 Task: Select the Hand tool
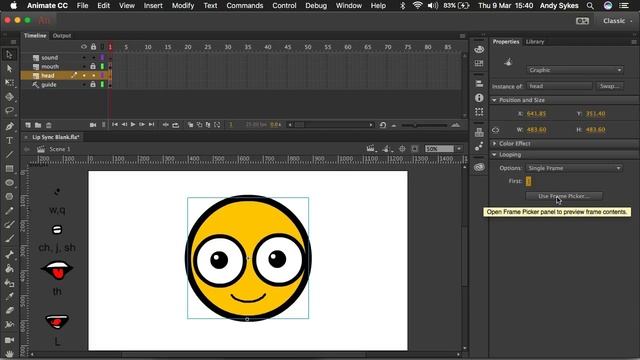[9, 353]
